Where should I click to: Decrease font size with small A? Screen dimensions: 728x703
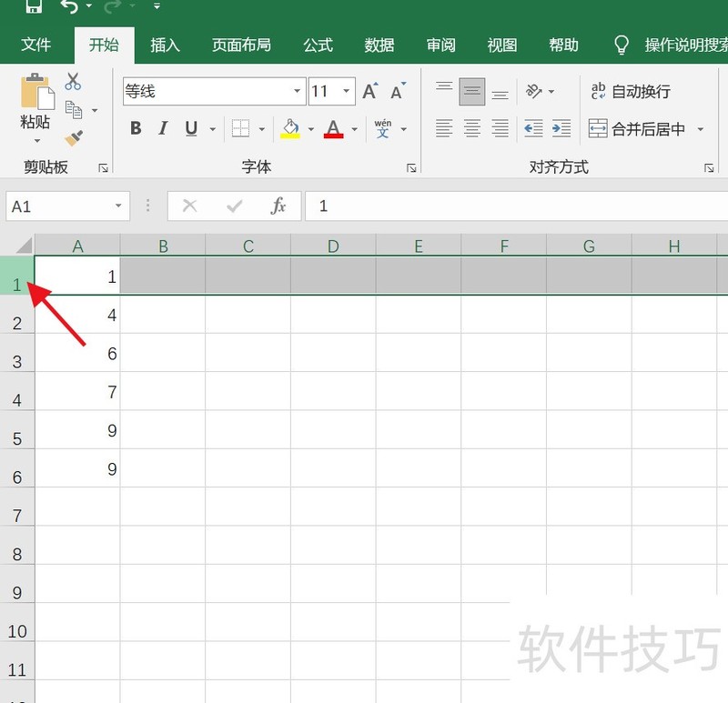click(x=398, y=91)
